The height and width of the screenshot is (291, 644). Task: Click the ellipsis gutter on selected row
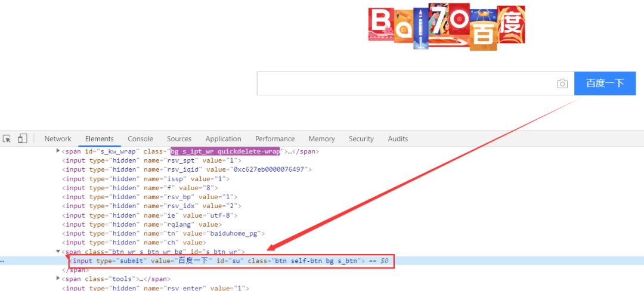(2, 261)
